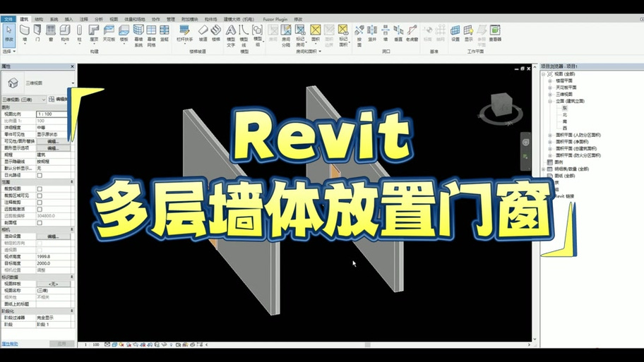Pick the Tag Area (标记面积) tool
The width and height of the screenshot is (644, 362).
(343, 35)
